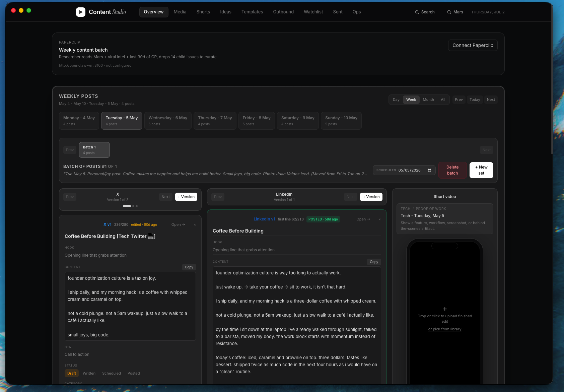Click the Tech - Tuesday, May 5 video card

(x=445, y=219)
